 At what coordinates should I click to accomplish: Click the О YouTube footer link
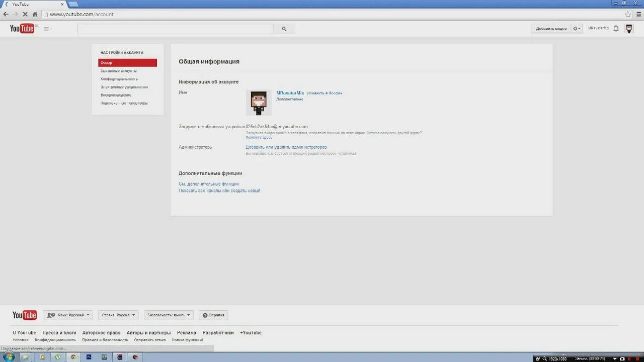point(24,333)
